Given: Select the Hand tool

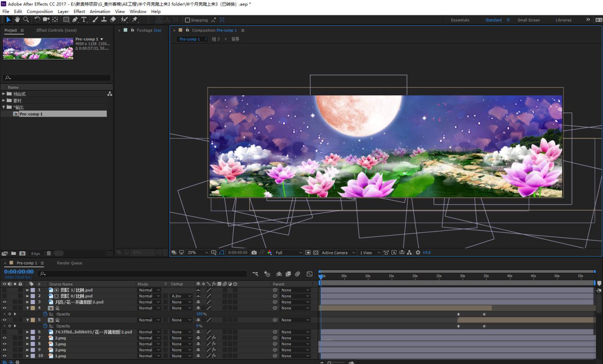Looking at the screenshot, I should 17,20.
